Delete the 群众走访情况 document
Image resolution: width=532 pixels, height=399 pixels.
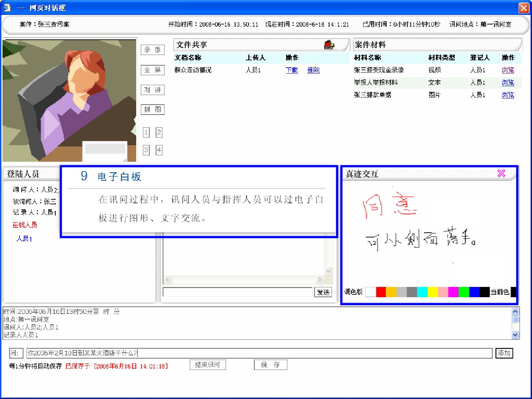(x=314, y=70)
